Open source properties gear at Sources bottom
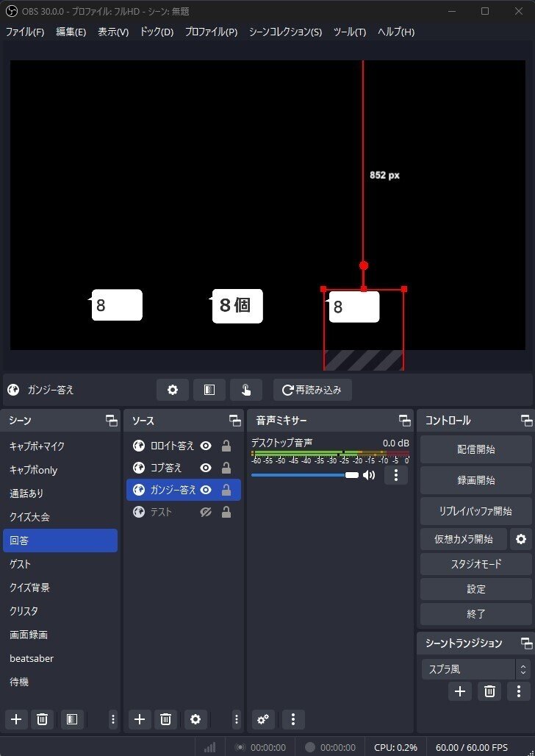This screenshot has width=535, height=756. (x=195, y=719)
